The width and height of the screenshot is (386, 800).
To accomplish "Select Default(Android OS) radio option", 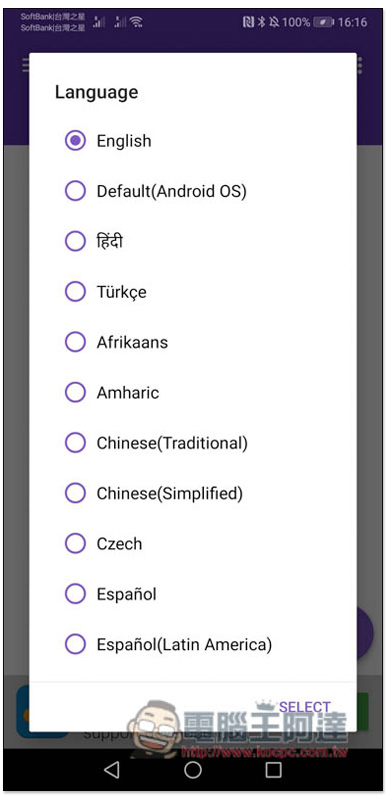I will (x=75, y=191).
